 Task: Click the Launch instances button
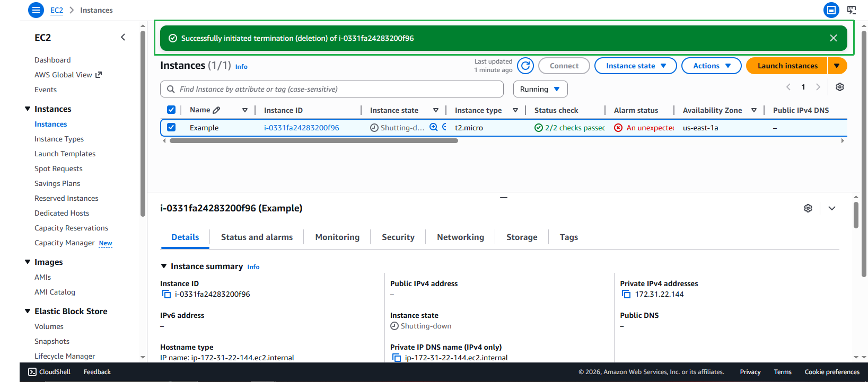[x=787, y=66]
